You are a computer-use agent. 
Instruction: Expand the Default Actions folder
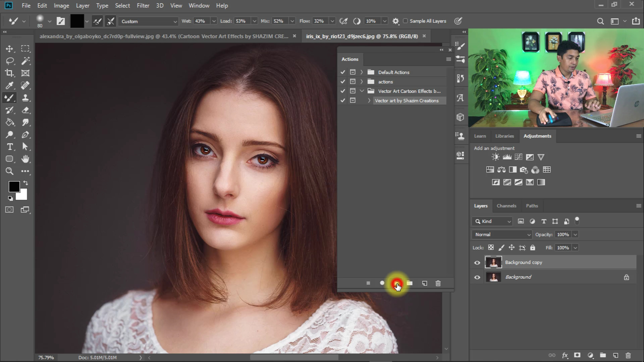[362, 72]
